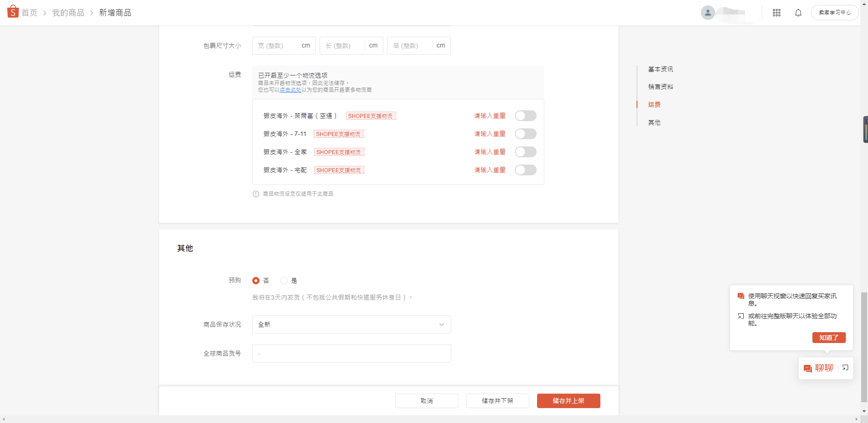This screenshot has height=423, width=868.
Task: Enable 虾皮海外 - 宅配 shipping toggle
Action: point(526,170)
